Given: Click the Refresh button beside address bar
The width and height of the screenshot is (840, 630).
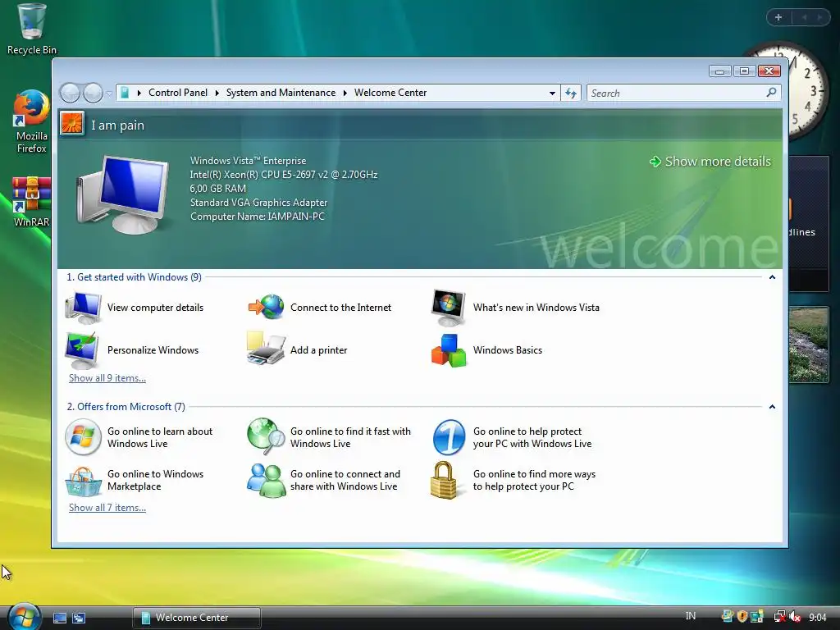Looking at the screenshot, I should tap(571, 94).
